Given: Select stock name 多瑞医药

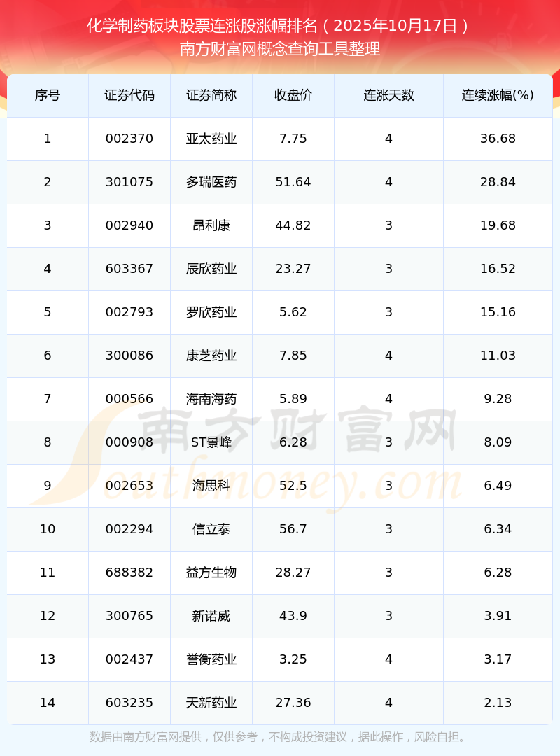Looking at the screenshot, I should (211, 182).
